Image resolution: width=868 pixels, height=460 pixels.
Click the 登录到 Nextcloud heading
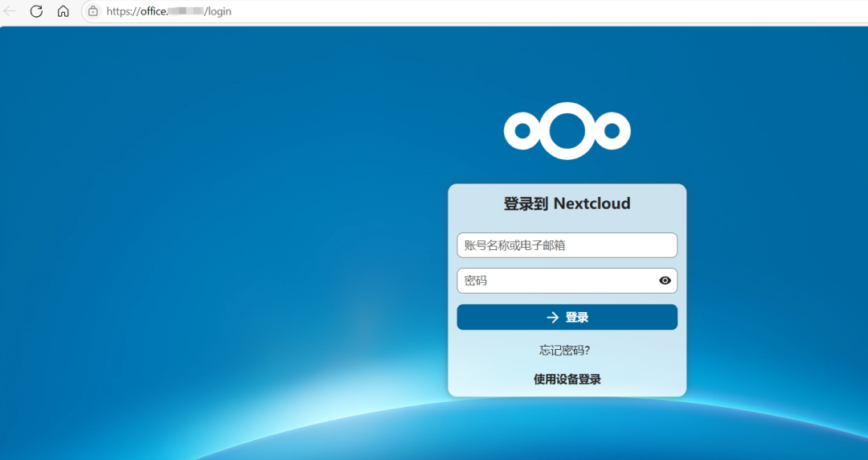click(567, 203)
